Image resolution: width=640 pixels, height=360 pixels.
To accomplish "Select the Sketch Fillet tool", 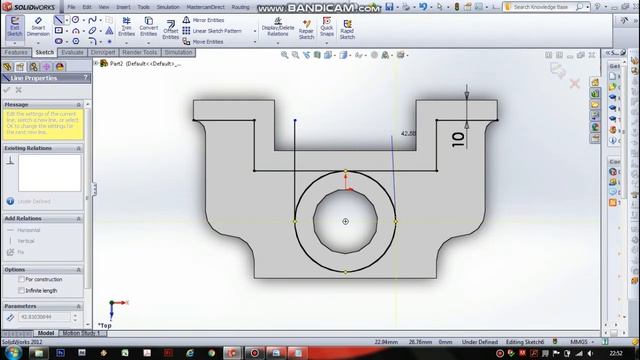I will [x=92, y=41].
